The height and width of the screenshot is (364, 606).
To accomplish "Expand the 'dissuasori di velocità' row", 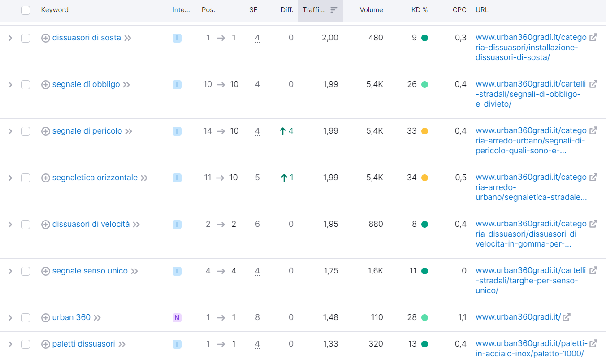I will pyautogui.click(x=10, y=225).
